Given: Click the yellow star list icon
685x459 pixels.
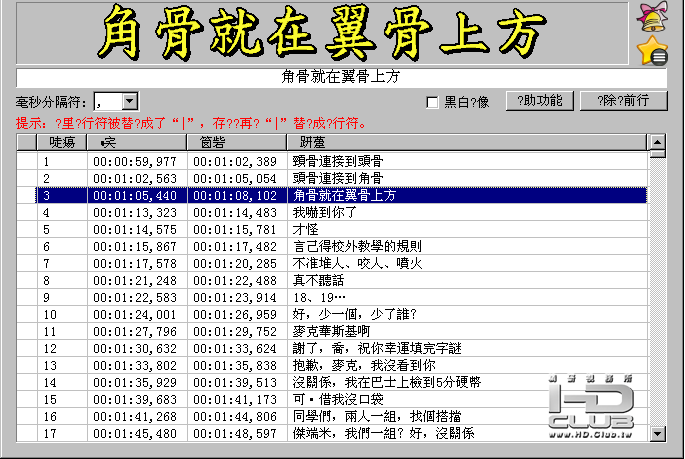Looking at the screenshot, I should (653, 50).
